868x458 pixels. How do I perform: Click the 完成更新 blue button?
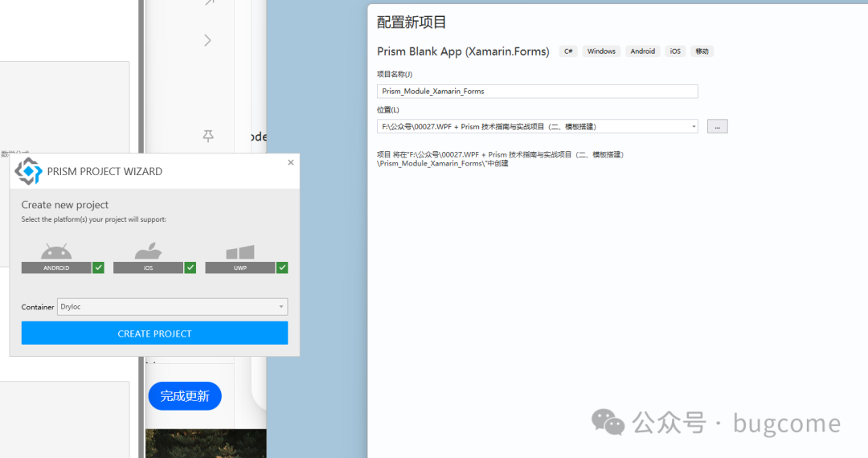tap(185, 396)
